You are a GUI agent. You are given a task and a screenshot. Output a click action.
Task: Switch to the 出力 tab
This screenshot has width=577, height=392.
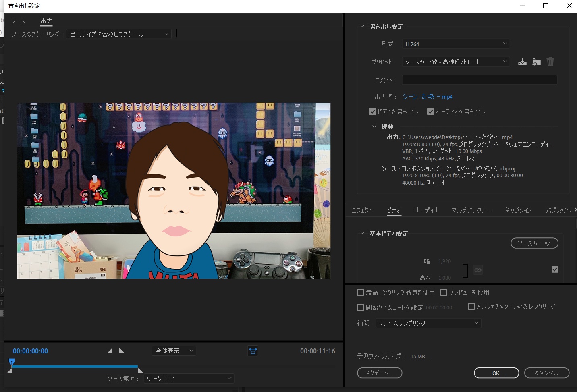pos(46,21)
